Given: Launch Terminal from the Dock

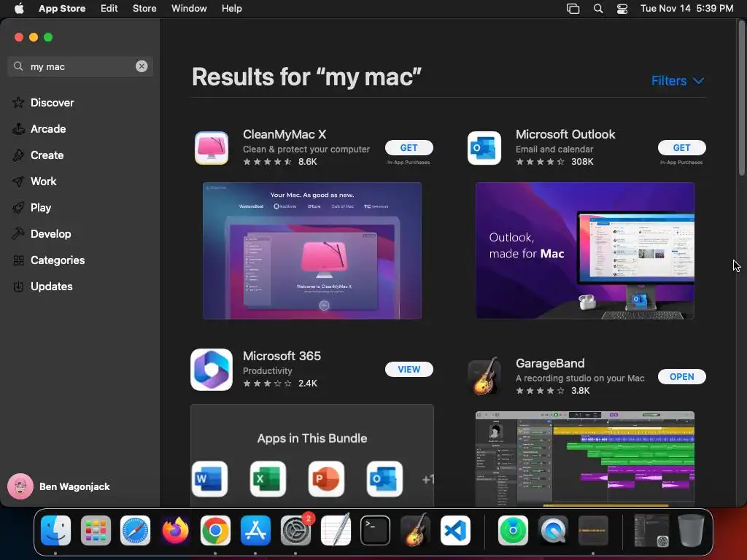Looking at the screenshot, I should pyautogui.click(x=376, y=530).
